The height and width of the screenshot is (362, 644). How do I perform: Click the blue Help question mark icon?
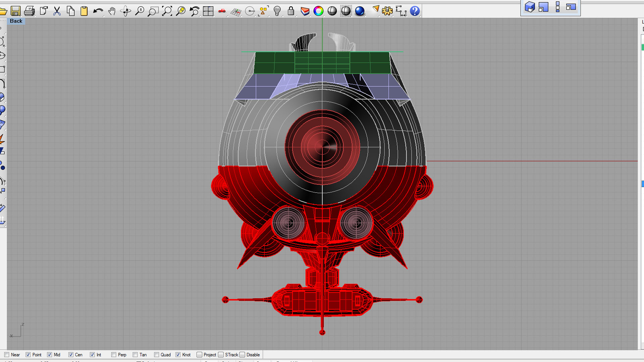point(415,11)
